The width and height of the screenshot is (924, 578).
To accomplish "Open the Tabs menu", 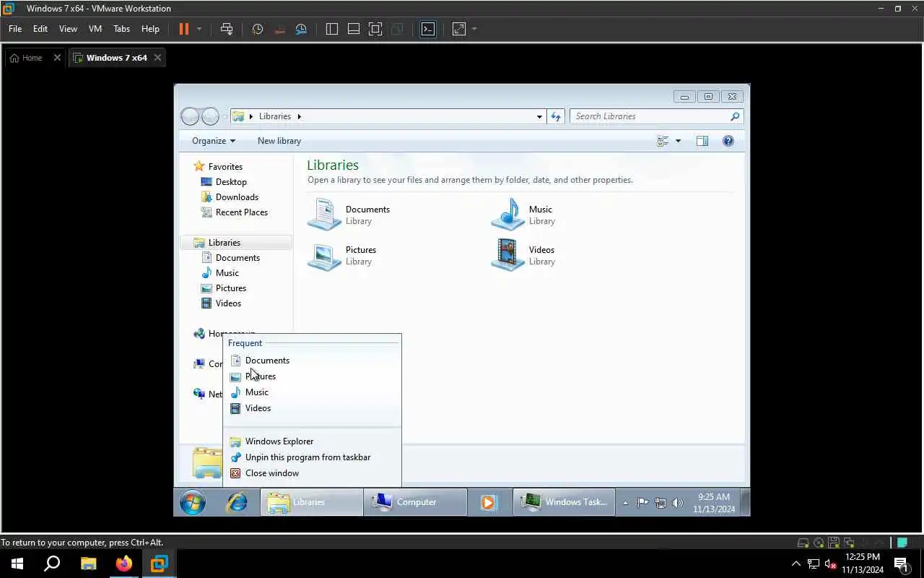I will pos(121,29).
